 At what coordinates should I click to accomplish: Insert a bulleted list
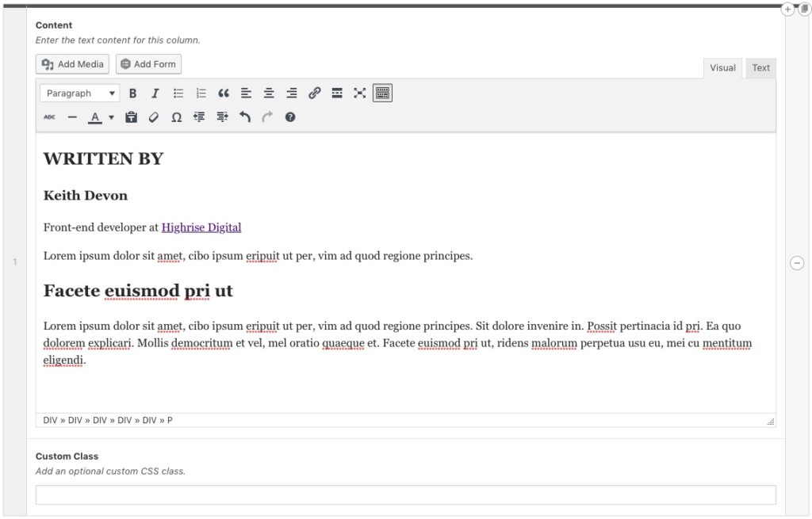click(x=178, y=93)
